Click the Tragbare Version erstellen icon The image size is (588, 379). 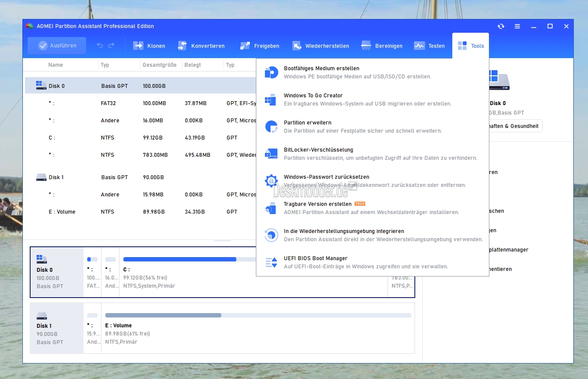[271, 208]
